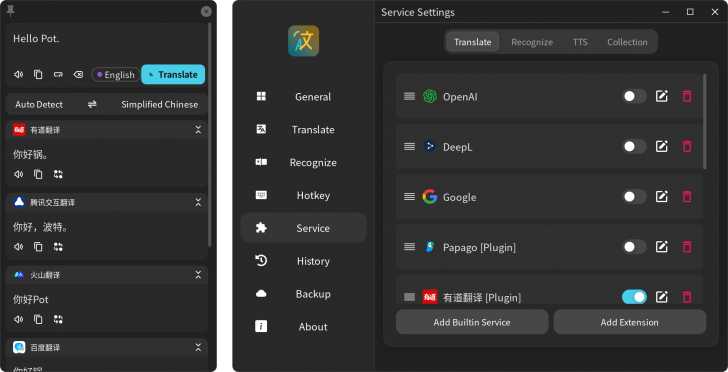
Task: Collapse the 有道翻译 result card
Action: pos(198,130)
